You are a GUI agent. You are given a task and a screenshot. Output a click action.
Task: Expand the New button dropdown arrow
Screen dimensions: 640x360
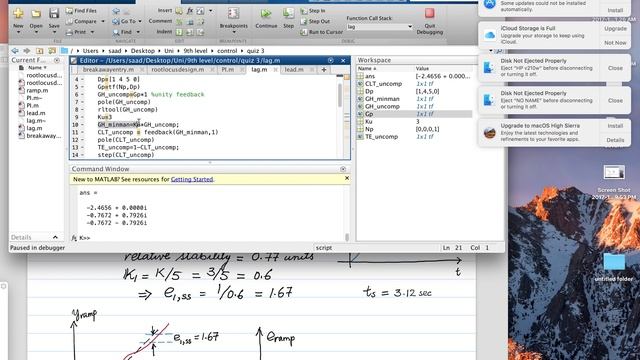point(18,32)
